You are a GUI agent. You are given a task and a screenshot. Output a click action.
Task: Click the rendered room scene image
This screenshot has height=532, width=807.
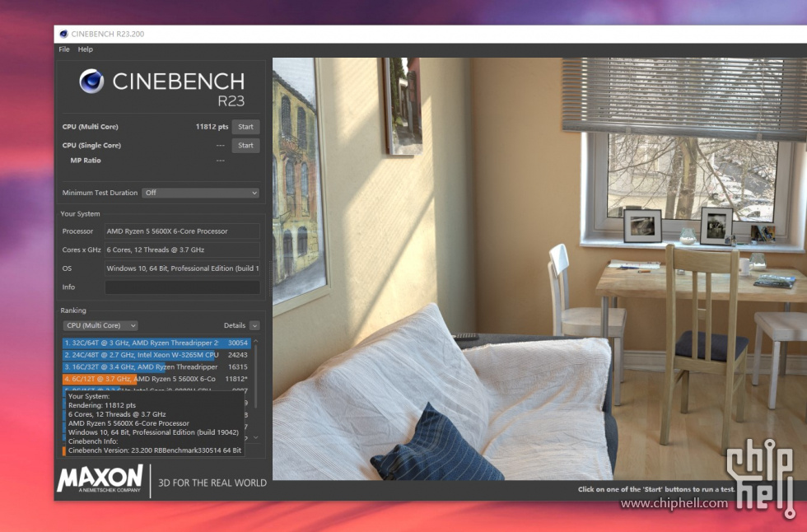(539, 268)
